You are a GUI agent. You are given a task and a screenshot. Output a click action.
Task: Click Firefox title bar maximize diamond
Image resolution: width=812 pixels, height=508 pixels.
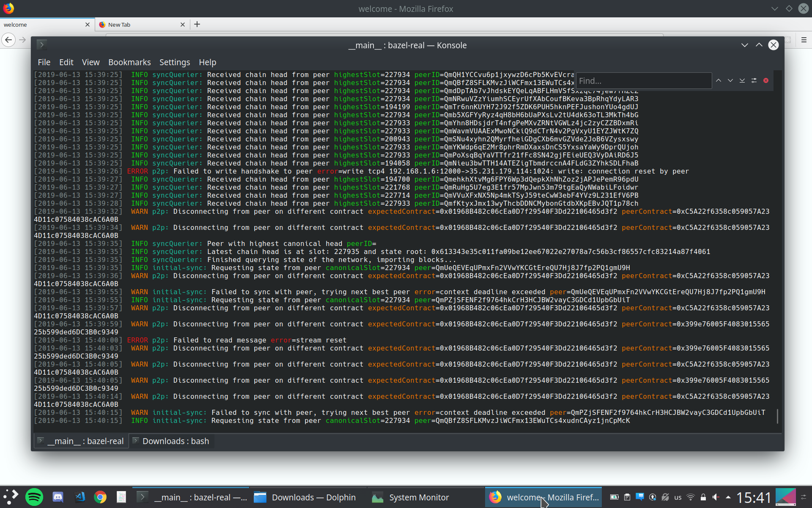point(789,8)
